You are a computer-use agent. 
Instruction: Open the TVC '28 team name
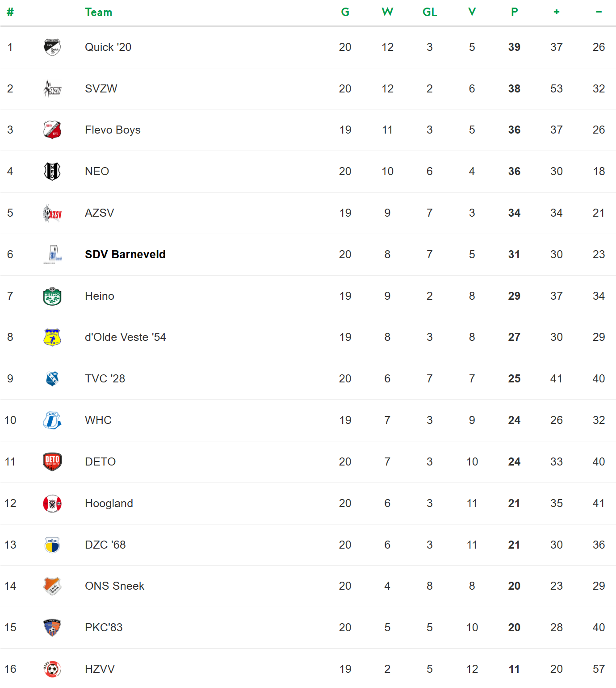point(105,379)
